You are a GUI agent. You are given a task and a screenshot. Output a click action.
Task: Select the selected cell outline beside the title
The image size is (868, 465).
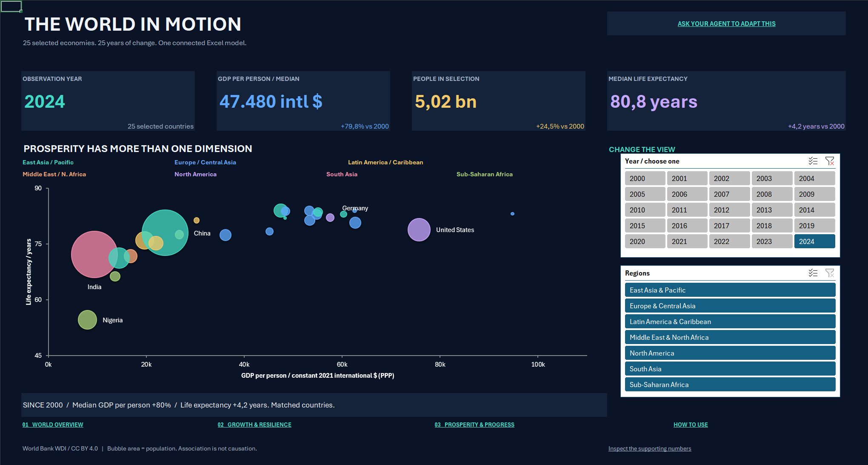click(x=11, y=6)
